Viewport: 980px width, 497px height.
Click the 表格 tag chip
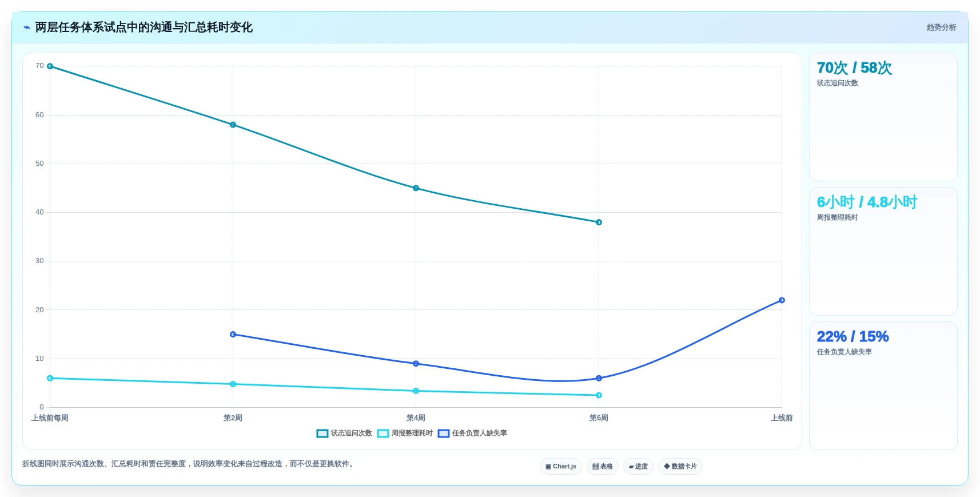603,467
